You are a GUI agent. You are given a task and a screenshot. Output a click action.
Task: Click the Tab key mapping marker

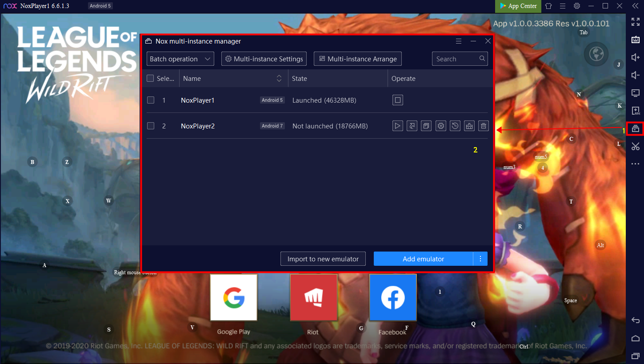click(584, 32)
